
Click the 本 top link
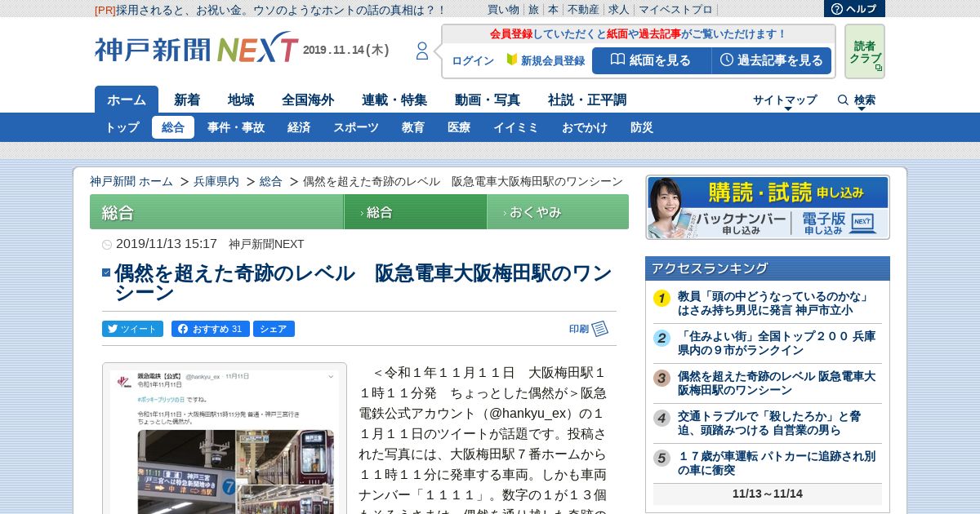point(553,9)
